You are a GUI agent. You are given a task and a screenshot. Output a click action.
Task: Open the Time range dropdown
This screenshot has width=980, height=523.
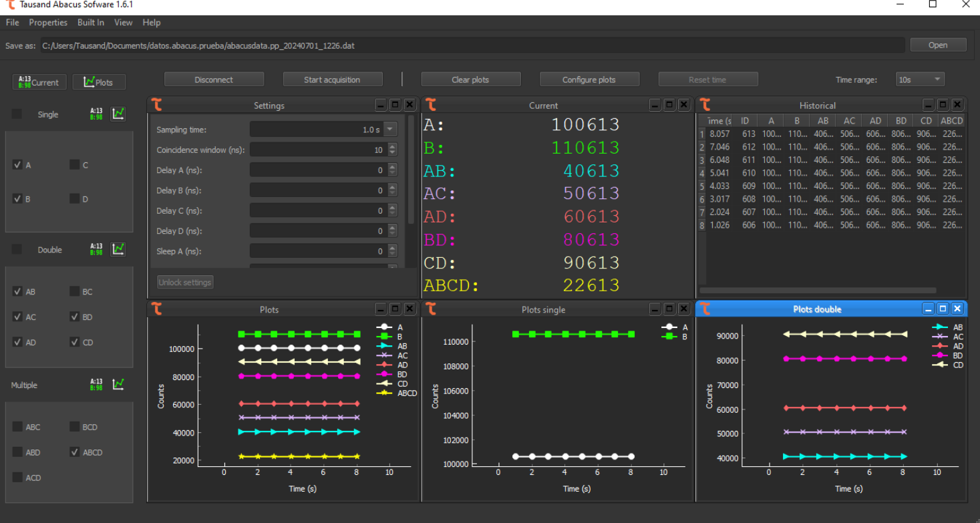pyautogui.click(x=919, y=79)
